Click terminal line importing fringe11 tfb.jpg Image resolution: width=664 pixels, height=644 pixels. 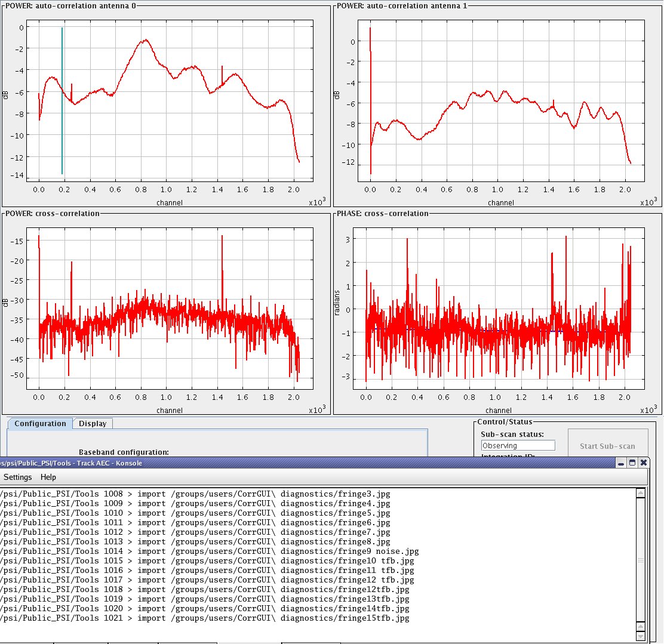[x=207, y=571]
